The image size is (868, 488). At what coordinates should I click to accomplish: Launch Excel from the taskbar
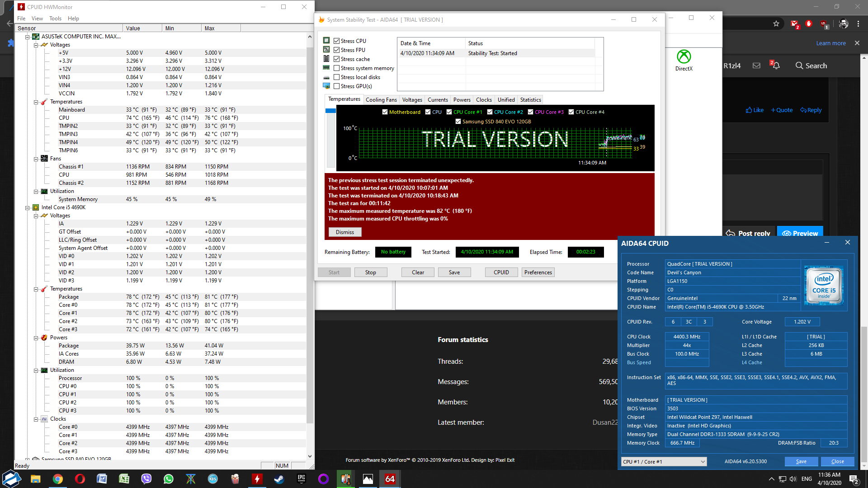click(x=124, y=479)
